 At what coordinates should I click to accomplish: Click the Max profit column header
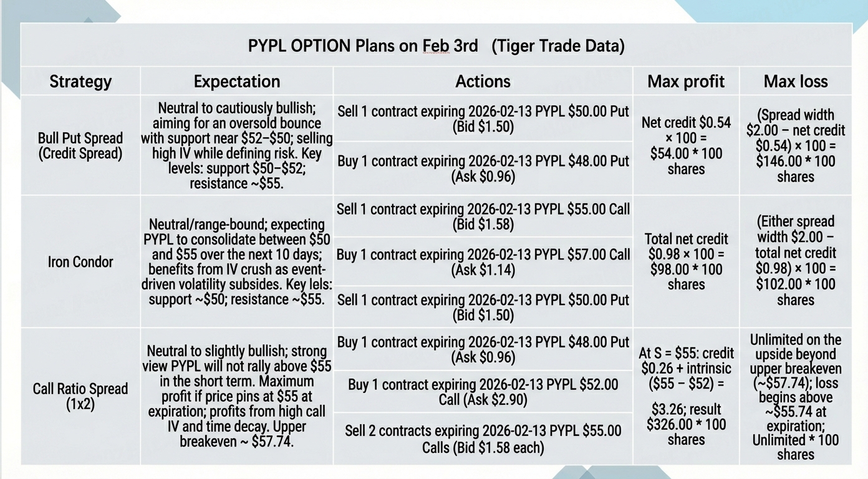686,81
